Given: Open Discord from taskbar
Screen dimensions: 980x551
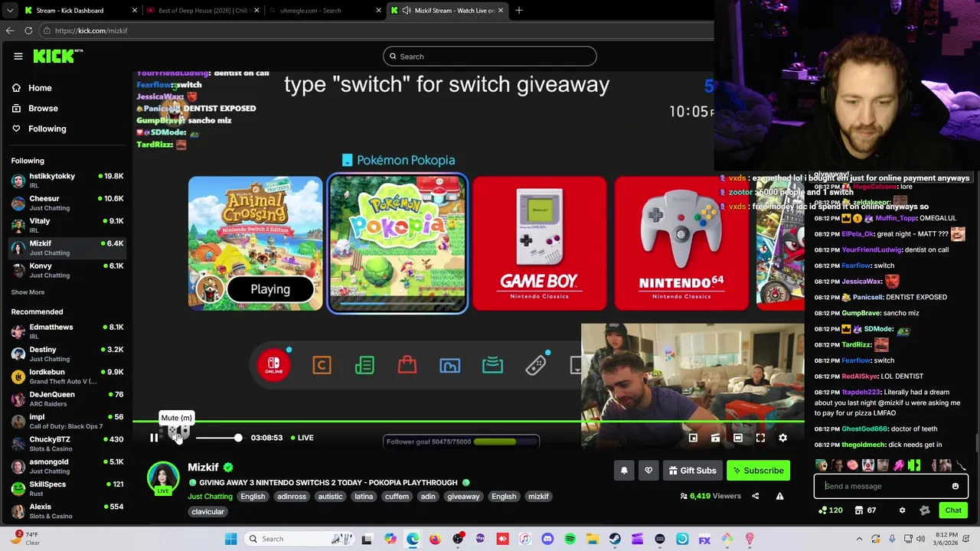Looking at the screenshot, I should click(x=547, y=539).
